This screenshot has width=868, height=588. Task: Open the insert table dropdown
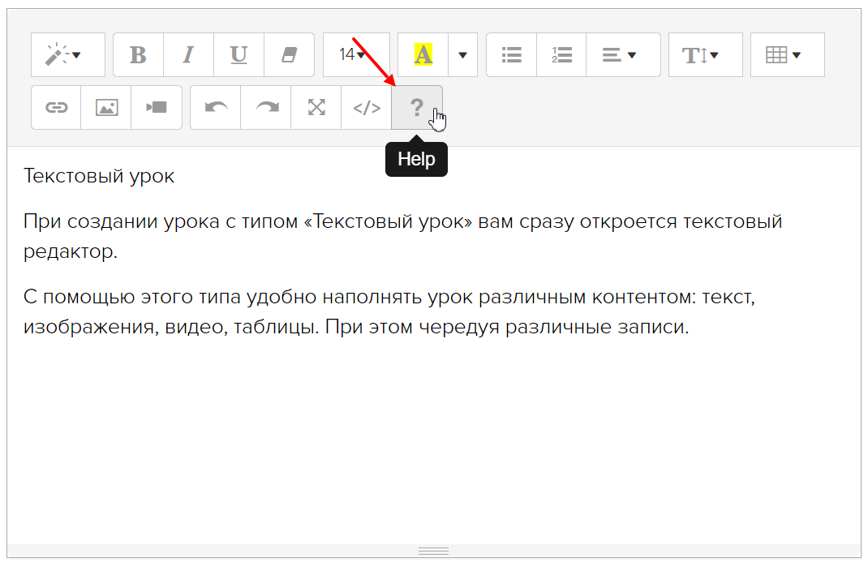[x=787, y=55]
